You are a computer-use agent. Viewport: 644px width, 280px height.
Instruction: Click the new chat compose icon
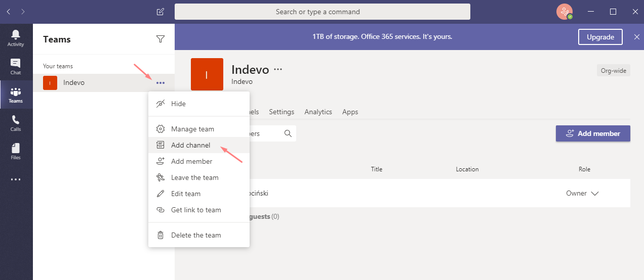coord(160,12)
